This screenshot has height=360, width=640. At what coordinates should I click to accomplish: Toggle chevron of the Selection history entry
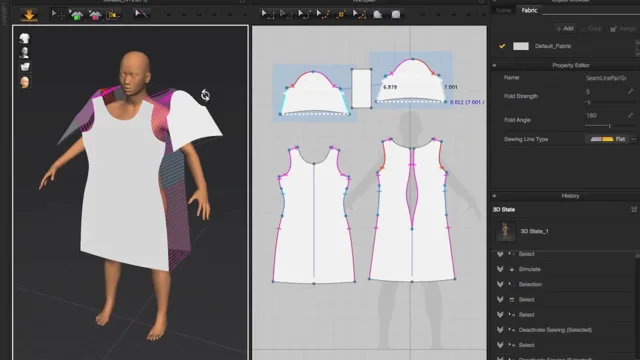(x=500, y=284)
